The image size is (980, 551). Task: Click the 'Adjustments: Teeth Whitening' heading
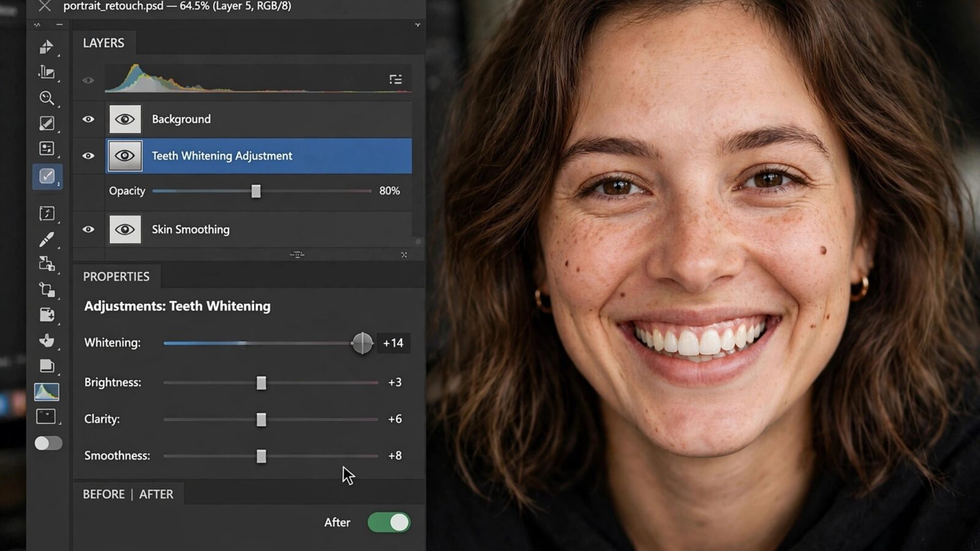click(178, 306)
